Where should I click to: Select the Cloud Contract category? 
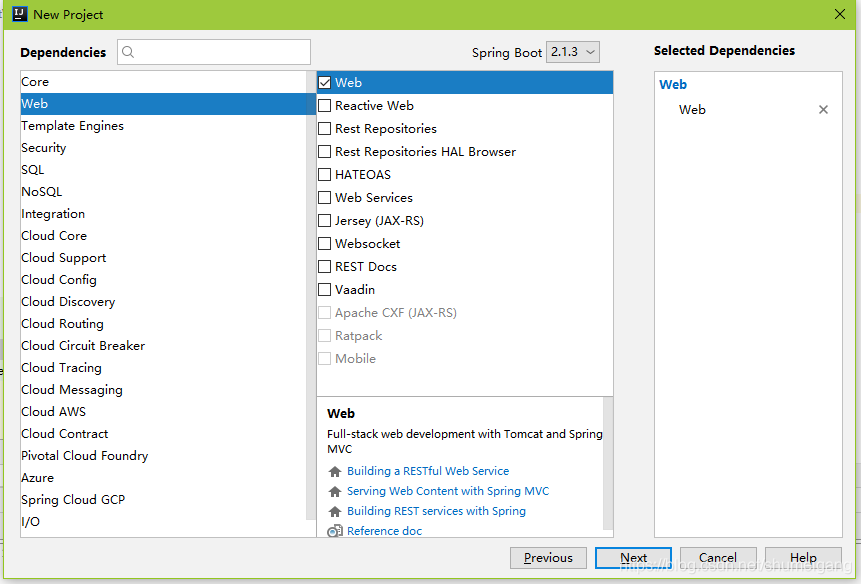click(x=164, y=433)
